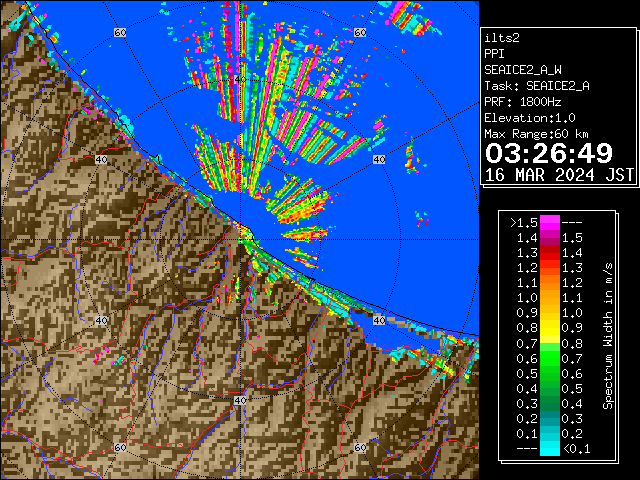This screenshot has width=640, height=480.
Task: Click the 60 km ring label at northwest
Action: point(120,32)
